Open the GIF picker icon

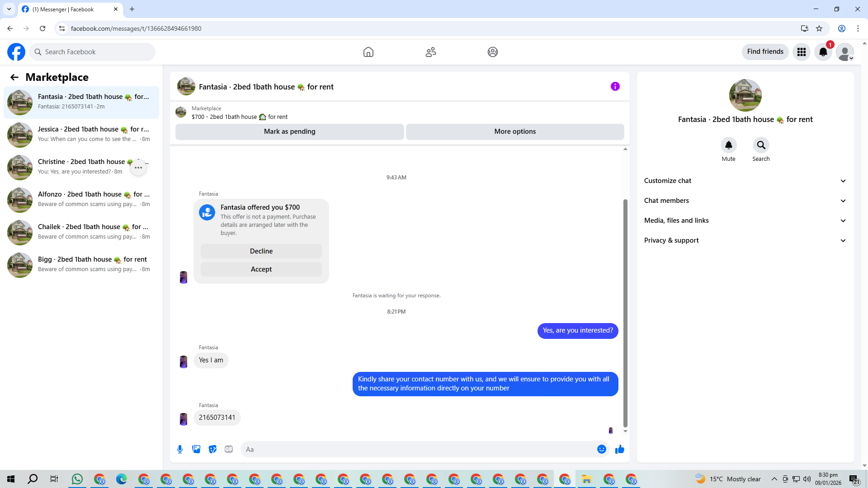click(x=229, y=449)
